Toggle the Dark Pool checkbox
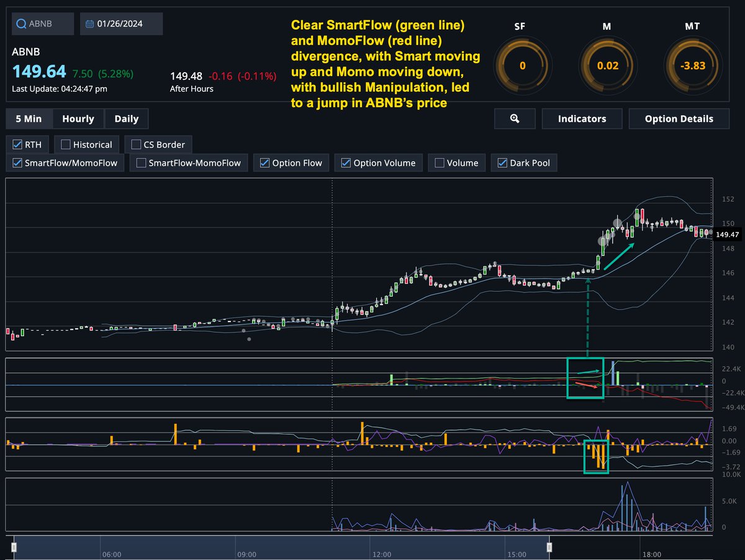The width and height of the screenshot is (745, 560). pyautogui.click(x=503, y=163)
